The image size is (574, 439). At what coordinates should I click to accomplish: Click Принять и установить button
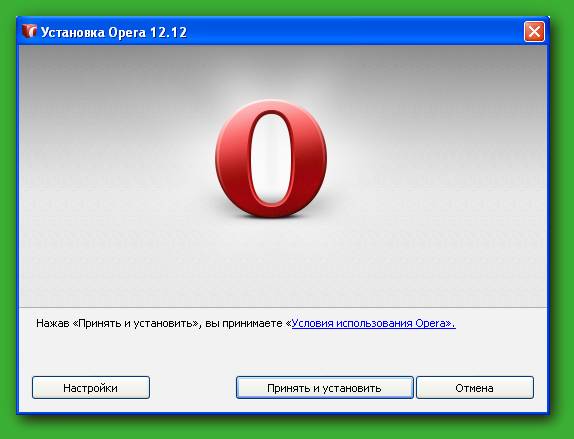coord(324,387)
